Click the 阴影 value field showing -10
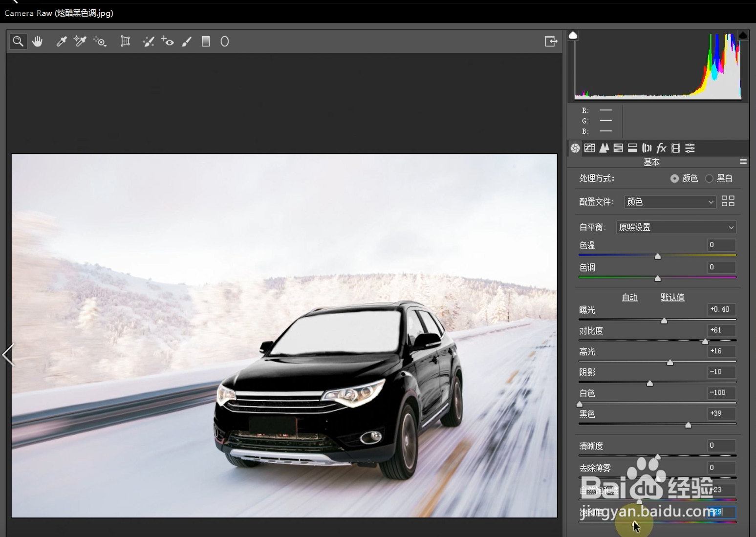756x537 pixels. (x=722, y=372)
